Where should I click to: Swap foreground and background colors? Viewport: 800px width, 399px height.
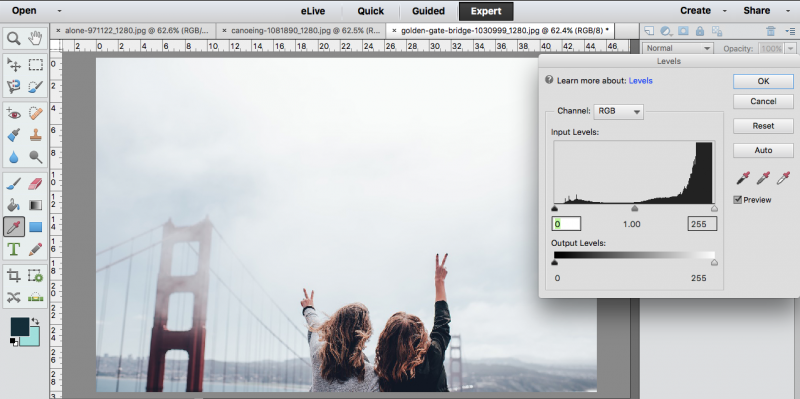[35, 321]
